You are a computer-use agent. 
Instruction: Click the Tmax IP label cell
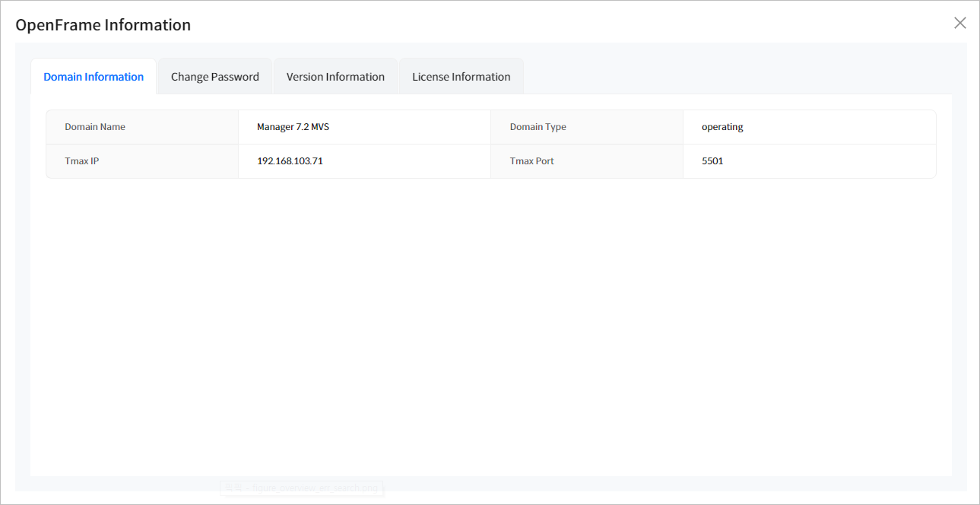click(x=81, y=161)
